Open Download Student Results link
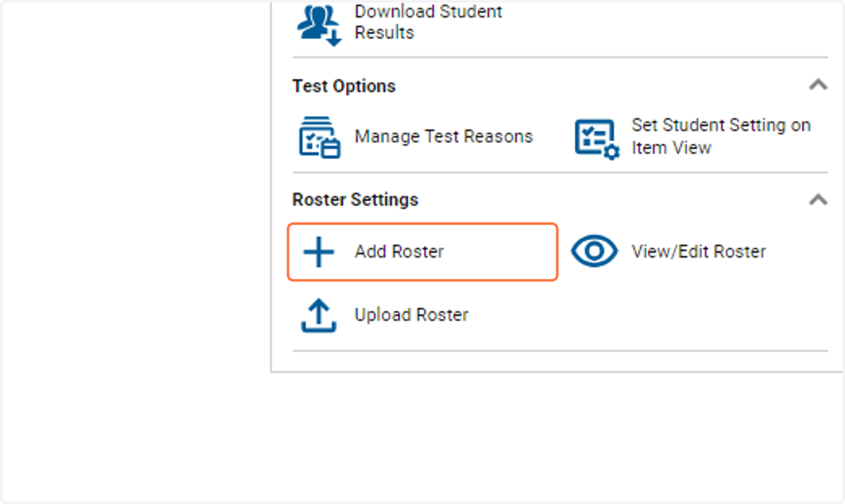This screenshot has width=845, height=504. 428,22
